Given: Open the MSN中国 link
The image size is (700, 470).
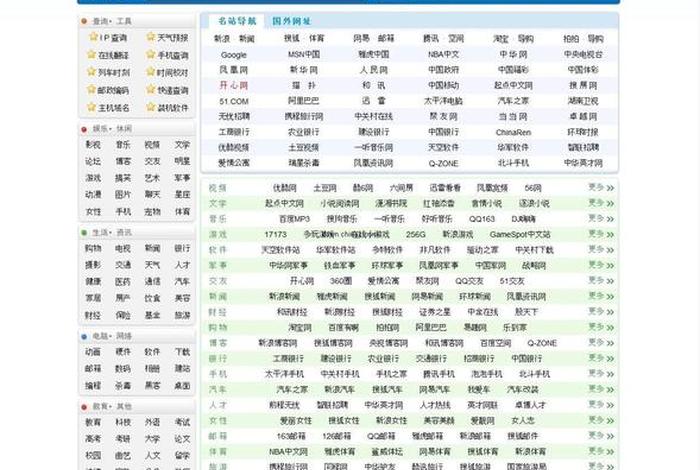Looking at the screenshot, I should click(304, 54).
